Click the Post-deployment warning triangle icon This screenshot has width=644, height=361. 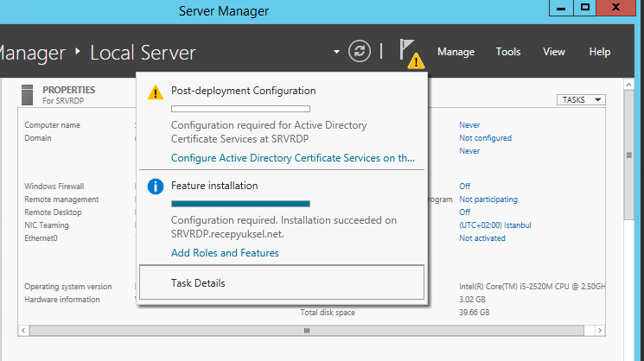(x=156, y=92)
